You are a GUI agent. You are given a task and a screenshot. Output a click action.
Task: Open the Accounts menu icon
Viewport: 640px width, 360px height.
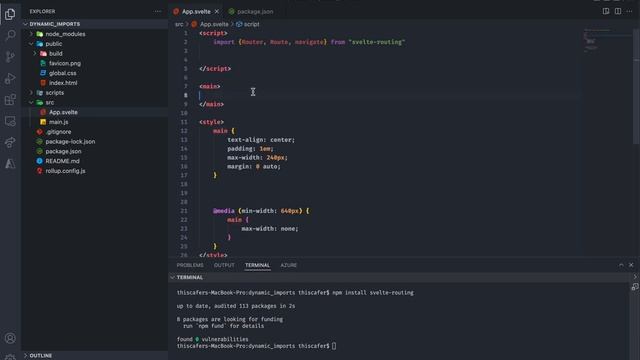click(10, 338)
